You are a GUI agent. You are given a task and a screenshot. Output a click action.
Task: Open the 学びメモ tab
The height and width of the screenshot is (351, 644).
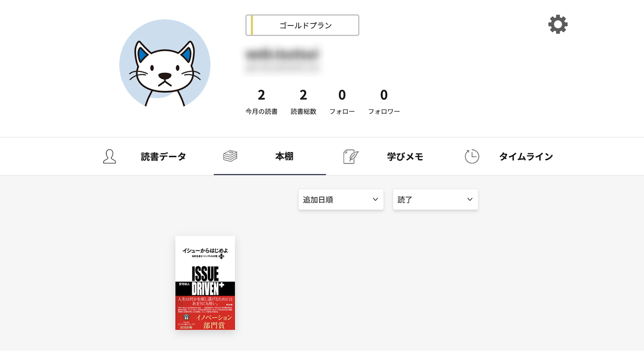click(x=383, y=156)
